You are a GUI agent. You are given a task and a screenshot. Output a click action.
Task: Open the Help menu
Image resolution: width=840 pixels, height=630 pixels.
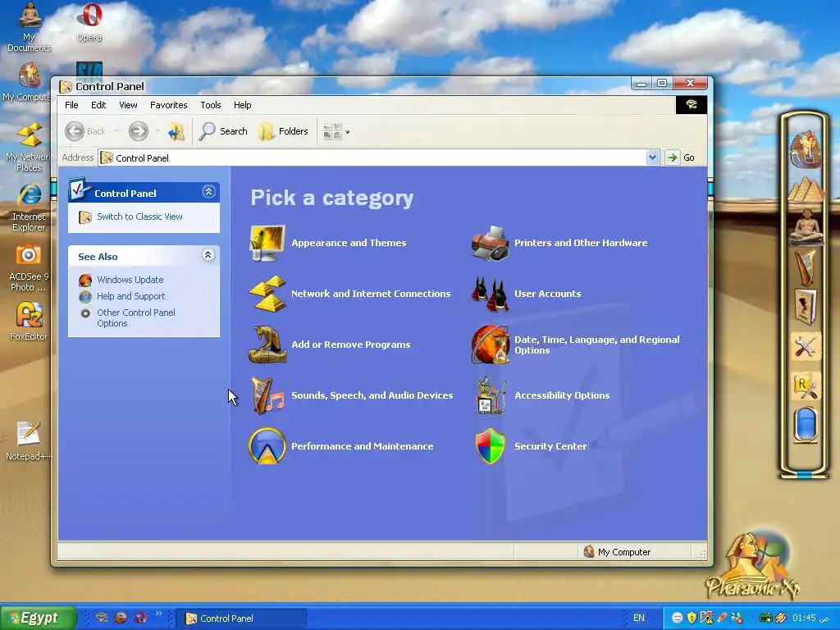click(242, 105)
